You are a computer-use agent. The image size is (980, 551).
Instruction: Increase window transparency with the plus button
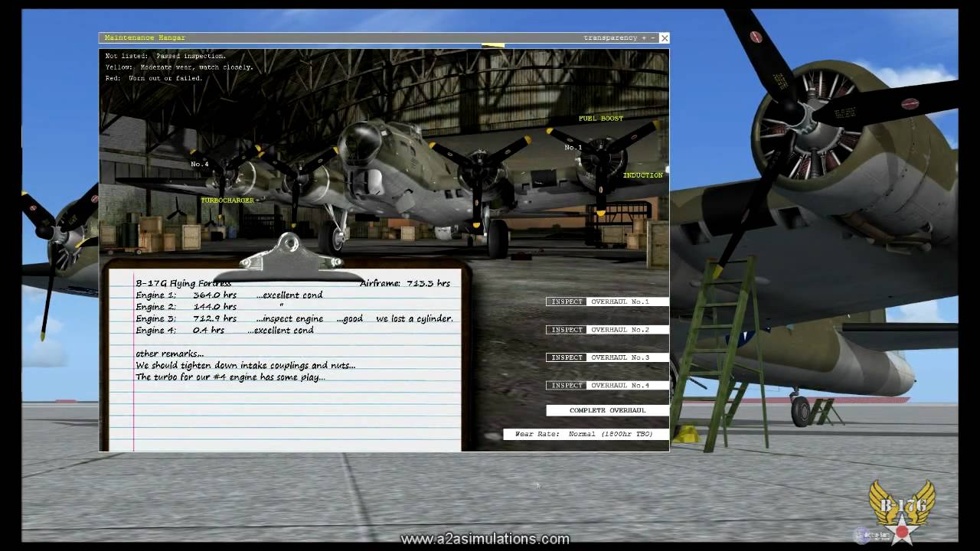[644, 37]
